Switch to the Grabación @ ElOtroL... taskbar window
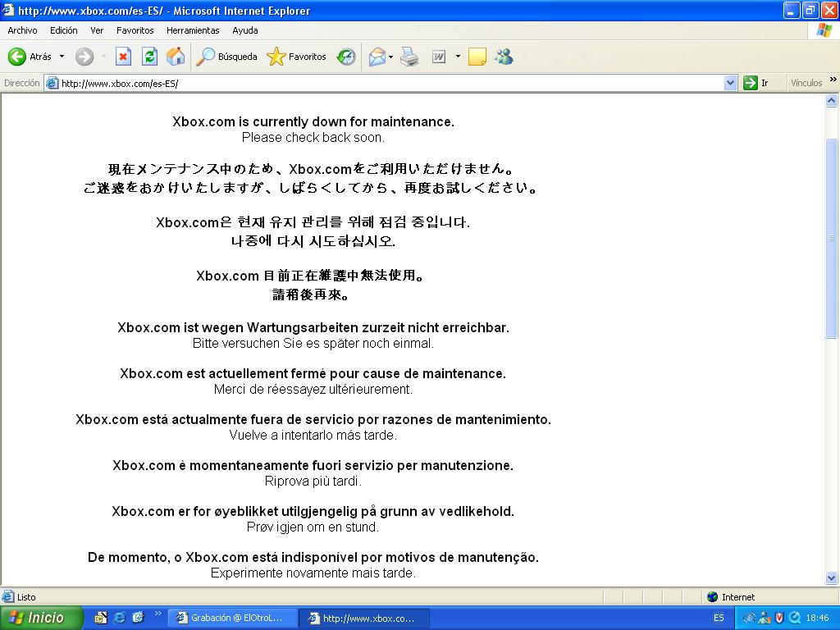 [x=232, y=618]
